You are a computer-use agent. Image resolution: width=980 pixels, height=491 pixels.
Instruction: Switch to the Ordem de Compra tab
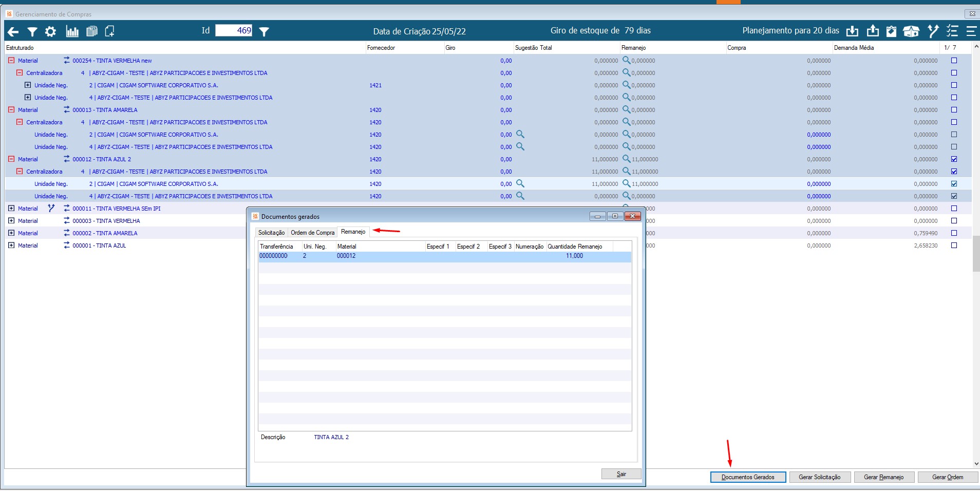click(x=312, y=233)
